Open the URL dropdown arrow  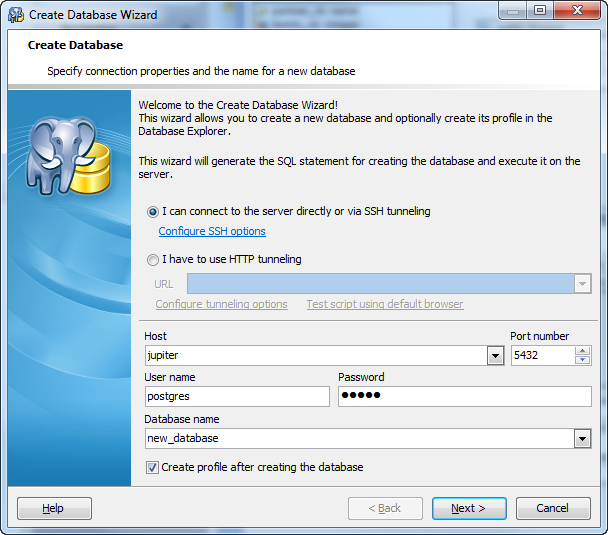click(582, 285)
